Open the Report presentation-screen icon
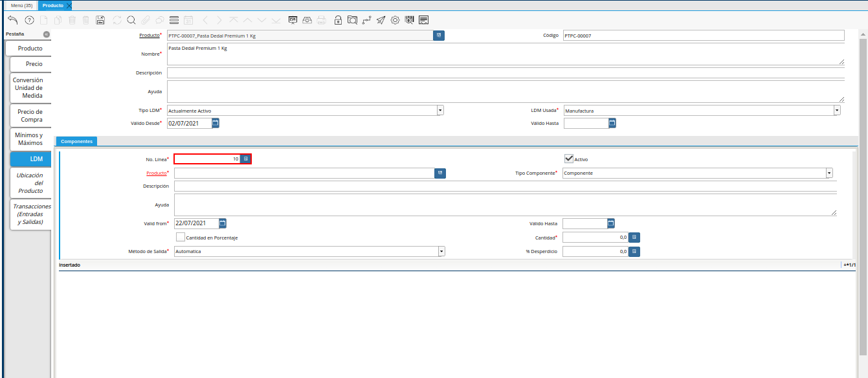868x378 pixels. click(x=293, y=20)
